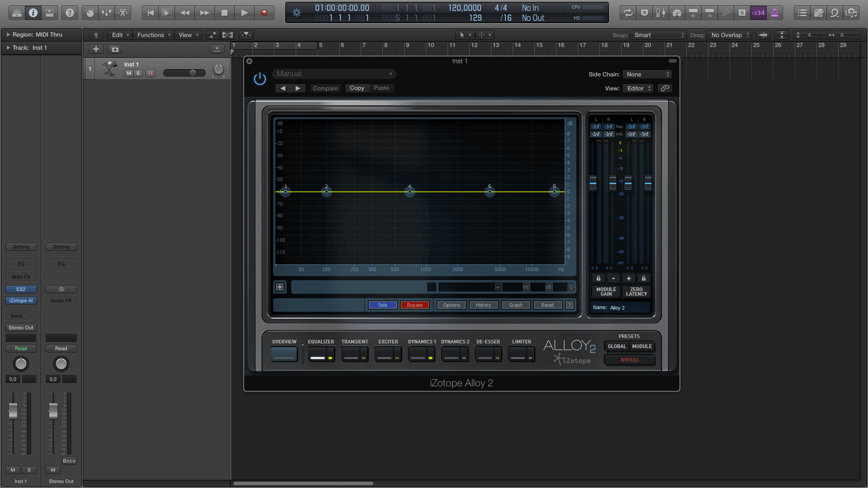Toggle Flex view in tracks toolbar
This screenshot has width=868, height=488.
tap(228, 35)
